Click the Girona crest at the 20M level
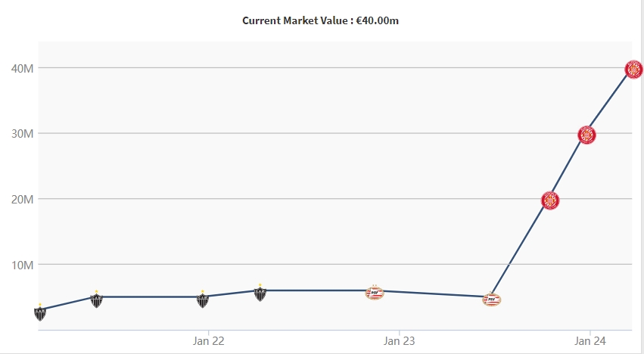This screenshot has width=644, height=354. pyautogui.click(x=550, y=200)
